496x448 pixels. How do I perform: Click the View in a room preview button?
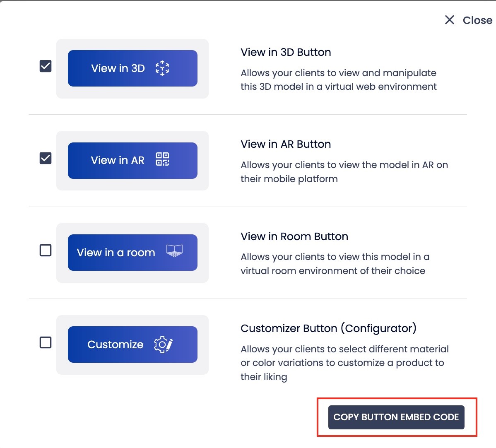pyautogui.click(x=132, y=253)
